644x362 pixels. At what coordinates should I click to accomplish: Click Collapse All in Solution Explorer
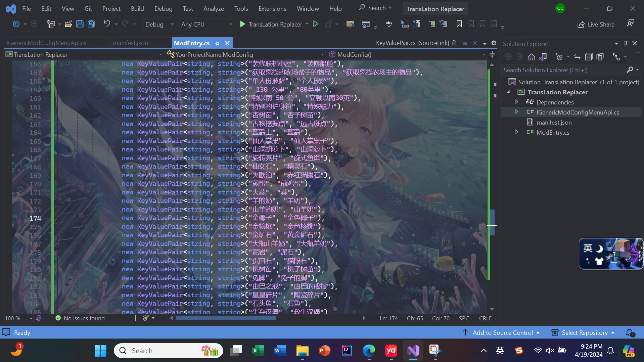[589, 57]
